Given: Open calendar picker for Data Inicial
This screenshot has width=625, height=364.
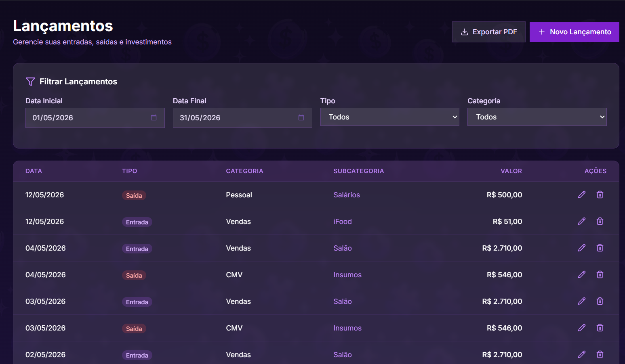Looking at the screenshot, I should point(154,118).
